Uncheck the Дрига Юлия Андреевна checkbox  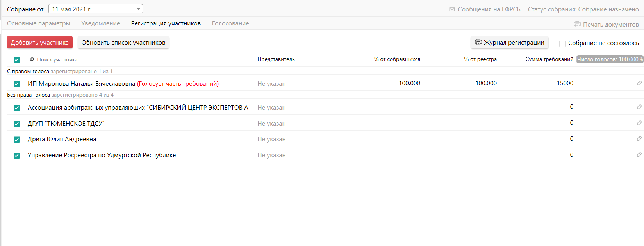point(17,140)
